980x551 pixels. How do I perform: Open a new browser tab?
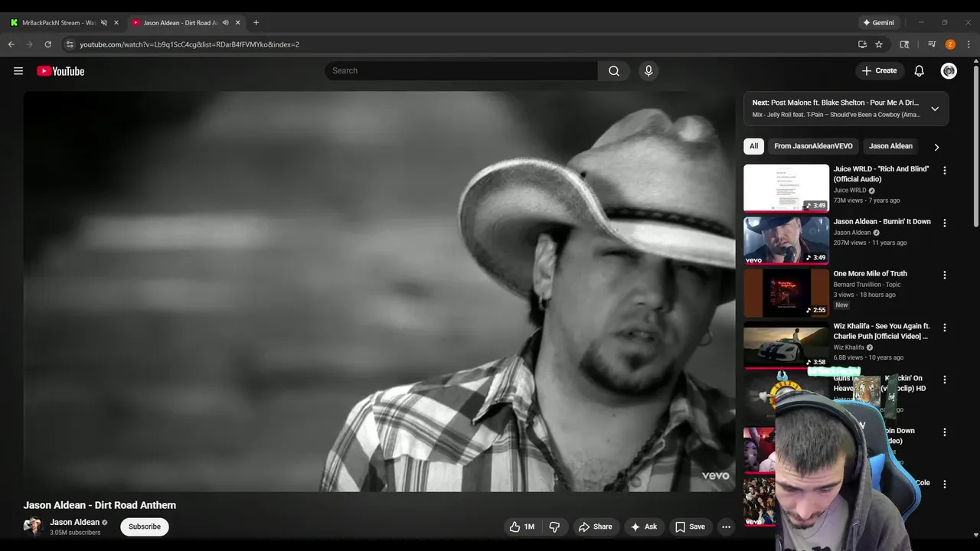[x=256, y=22]
